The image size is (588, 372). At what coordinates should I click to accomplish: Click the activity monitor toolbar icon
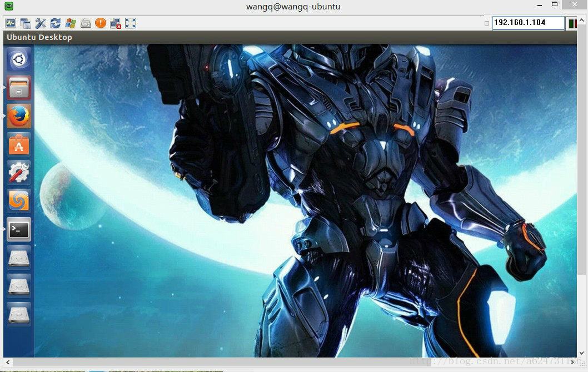coord(11,23)
